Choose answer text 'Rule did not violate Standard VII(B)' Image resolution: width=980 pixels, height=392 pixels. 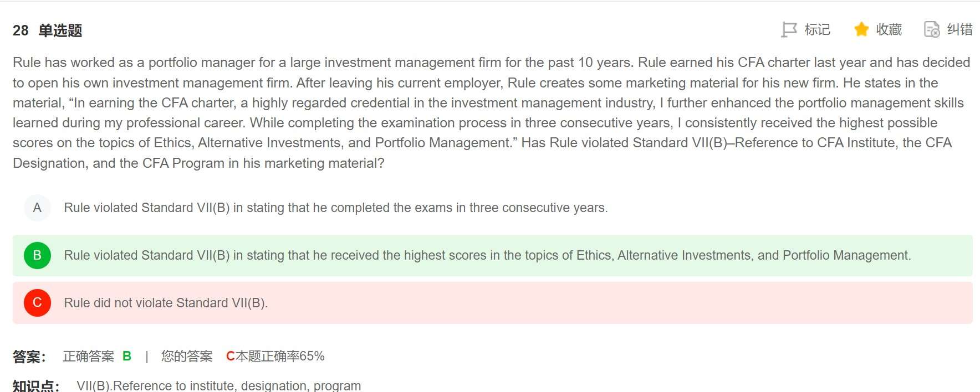point(165,303)
